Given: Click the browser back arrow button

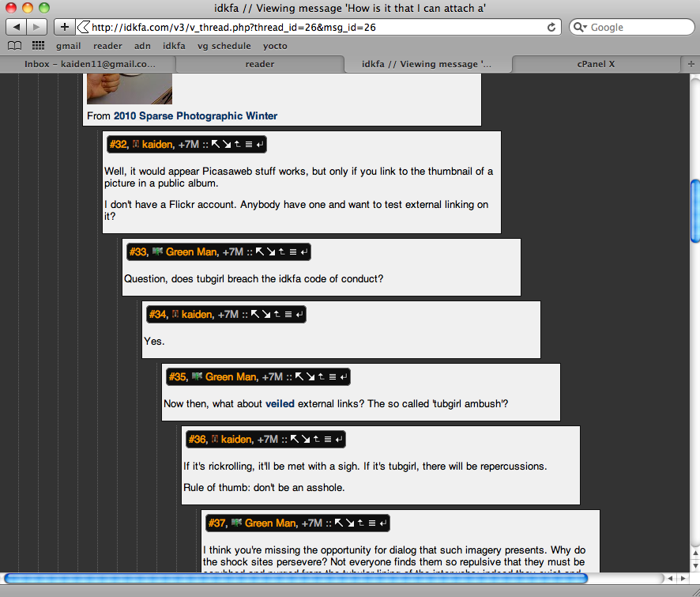Looking at the screenshot, I should coord(17,27).
